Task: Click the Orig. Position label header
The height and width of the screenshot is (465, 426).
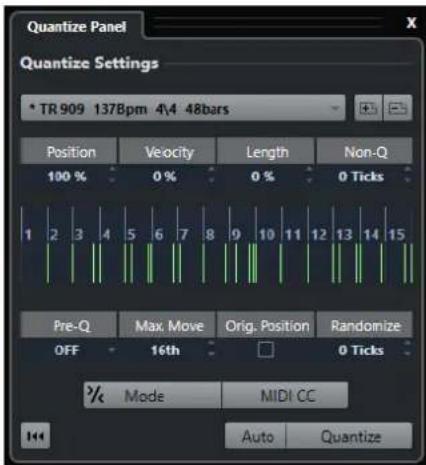Action: pos(266,325)
